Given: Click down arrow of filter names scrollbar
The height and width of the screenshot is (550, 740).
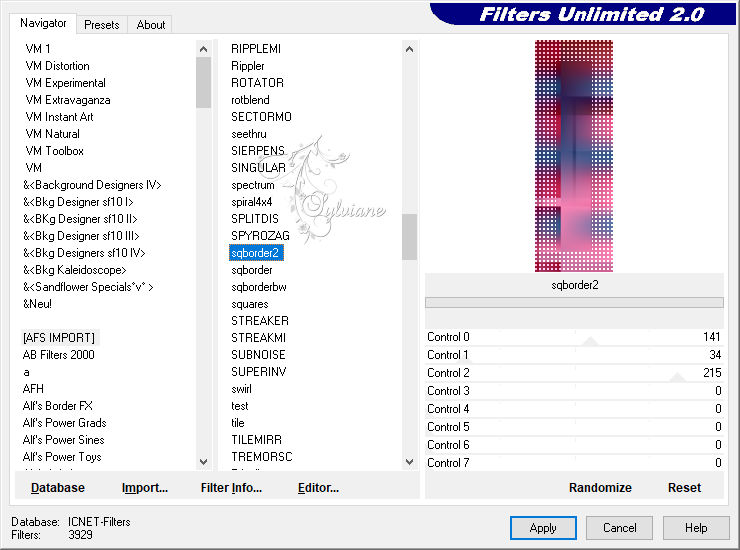Looking at the screenshot, I should (410, 462).
